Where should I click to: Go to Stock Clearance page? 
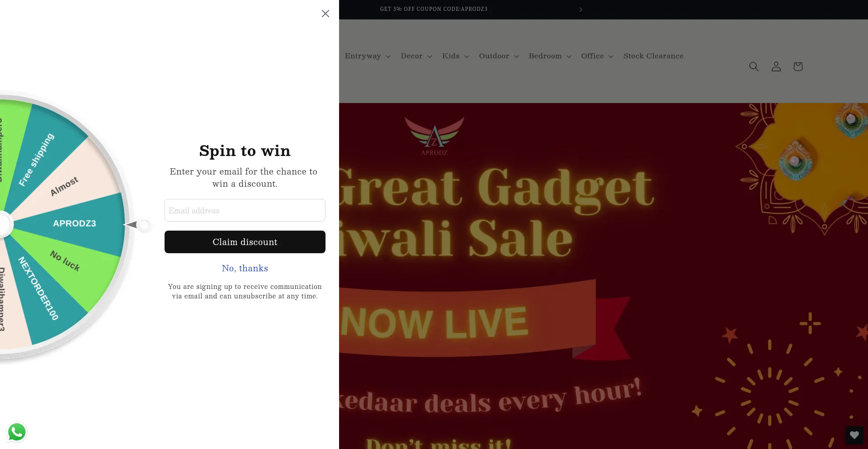[x=653, y=56]
